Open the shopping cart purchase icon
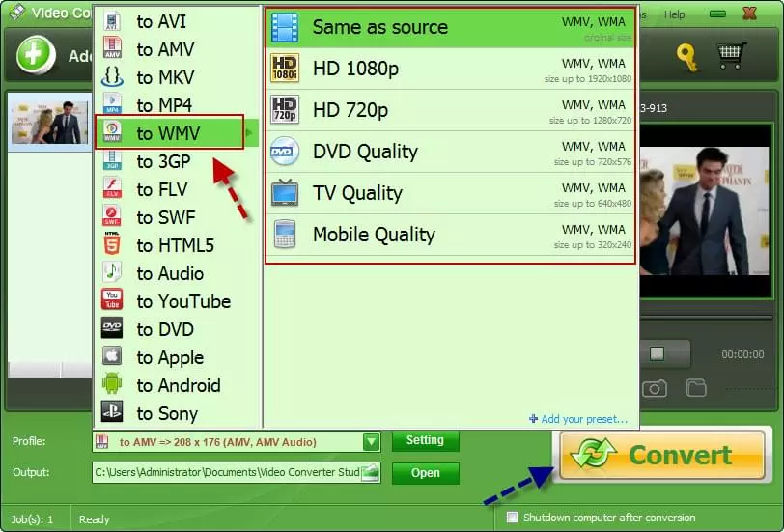 [732, 55]
